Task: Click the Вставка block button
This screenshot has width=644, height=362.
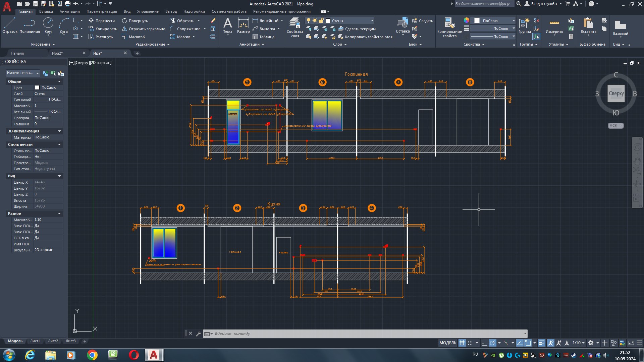Action: pyautogui.click(x=403, y=25)
